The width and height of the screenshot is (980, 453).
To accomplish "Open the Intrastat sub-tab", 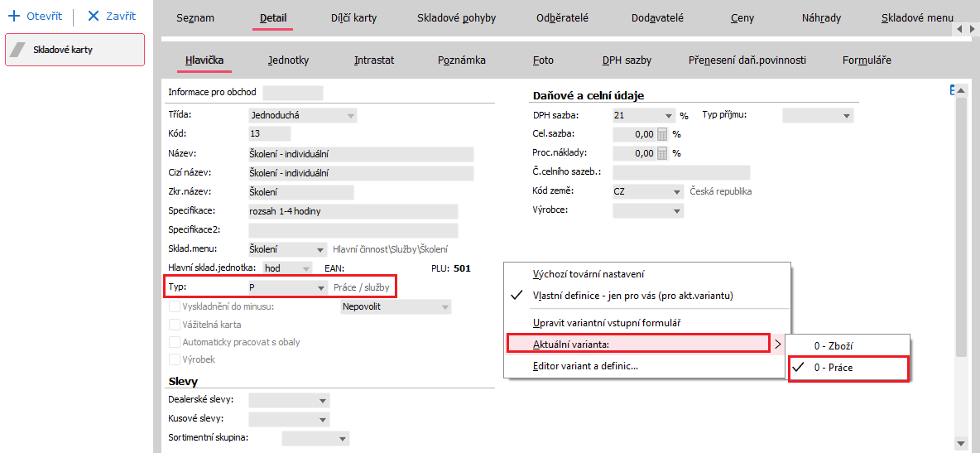I will [x=374, y=60].
